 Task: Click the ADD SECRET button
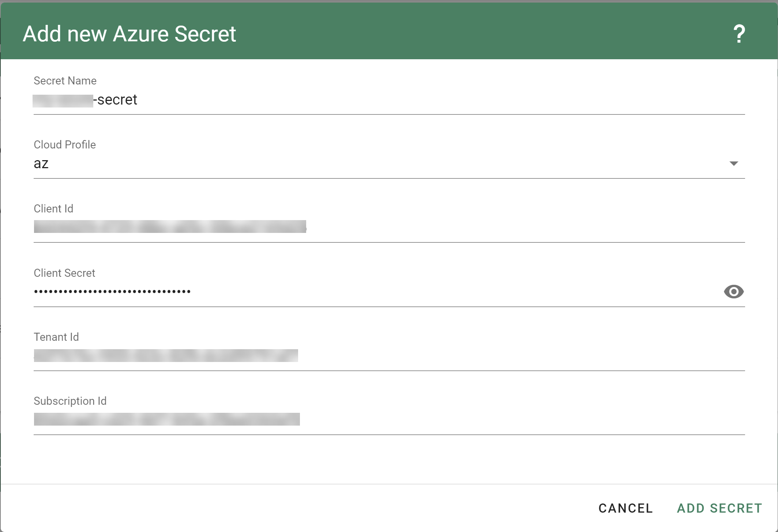click(x=719, y=508)
